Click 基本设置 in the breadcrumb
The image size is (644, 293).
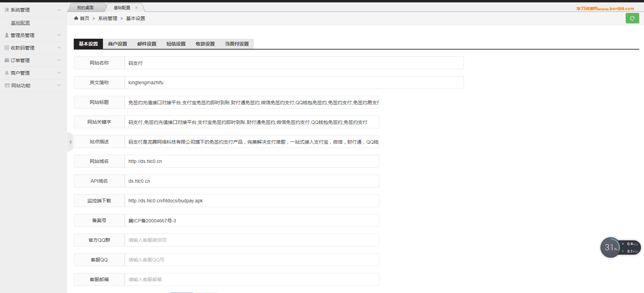tap(136, 18)
